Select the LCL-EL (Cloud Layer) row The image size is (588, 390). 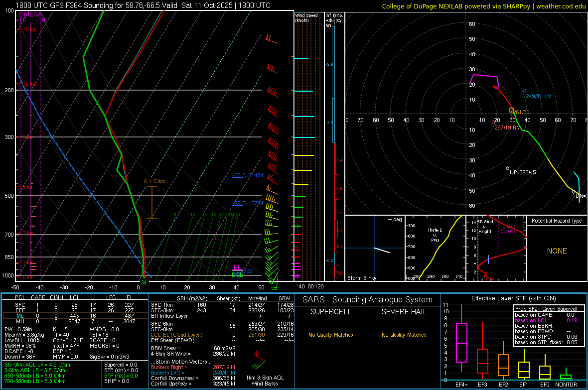click(x=222, y=335)
